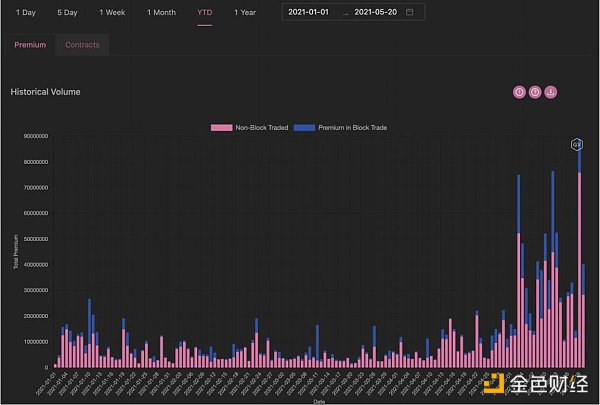600x405 pixels.
Task: Click the 50000000 y-axis label
Action: click(x=36, y=239)
